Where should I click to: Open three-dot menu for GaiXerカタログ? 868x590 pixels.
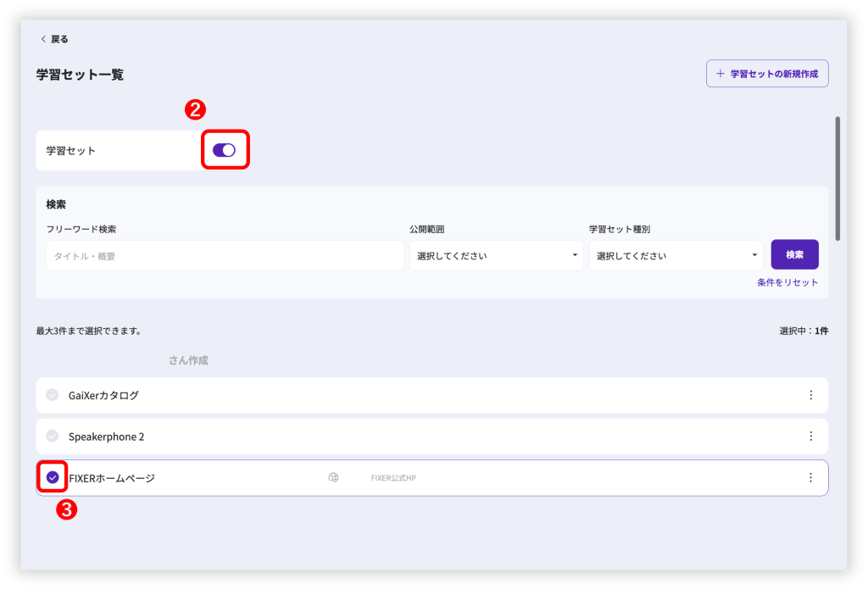point(810,395)
